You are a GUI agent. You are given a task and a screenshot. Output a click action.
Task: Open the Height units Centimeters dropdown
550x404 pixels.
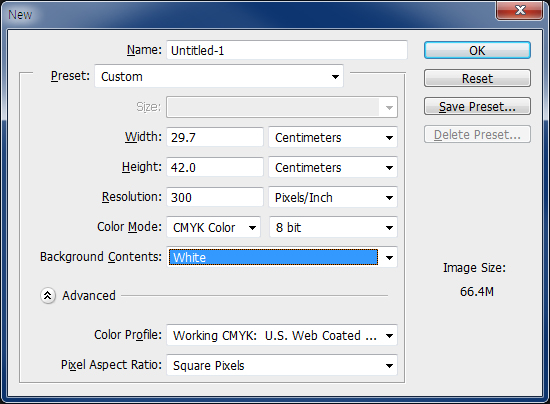[x=333, y=167]
